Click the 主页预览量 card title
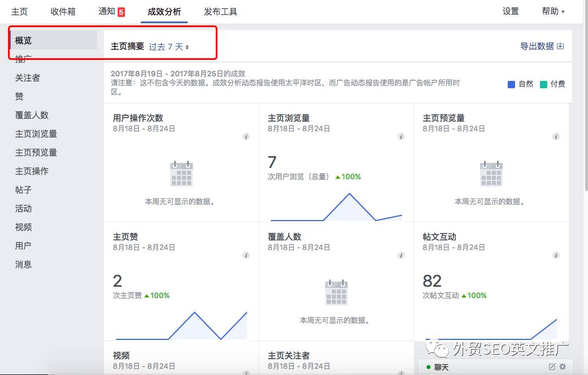The height and width of the screenshot is (375, 588). point(444,118)
